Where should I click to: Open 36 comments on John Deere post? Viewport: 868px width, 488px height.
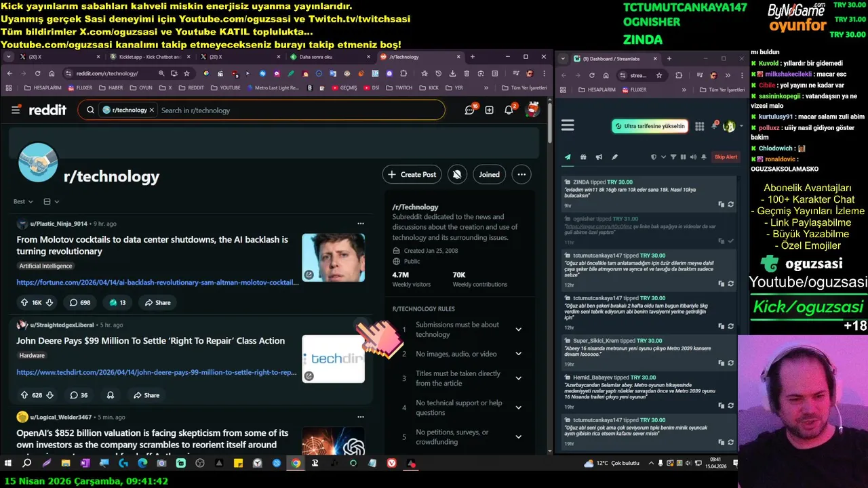79,395
